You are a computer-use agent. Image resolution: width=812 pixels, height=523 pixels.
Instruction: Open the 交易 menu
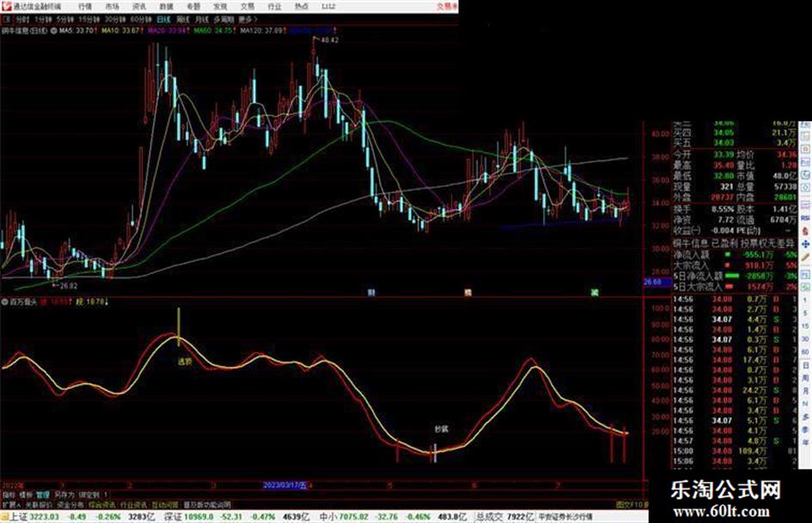tap(247, 6)
